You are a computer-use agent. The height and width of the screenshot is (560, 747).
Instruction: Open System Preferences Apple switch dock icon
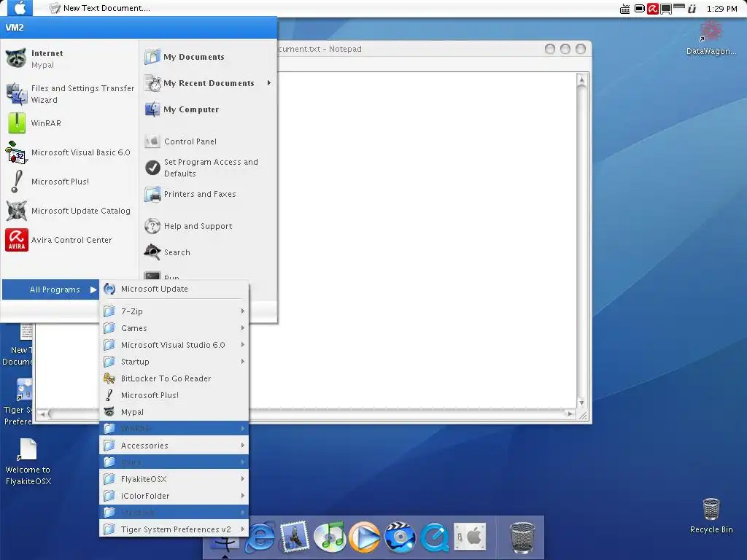470,537
